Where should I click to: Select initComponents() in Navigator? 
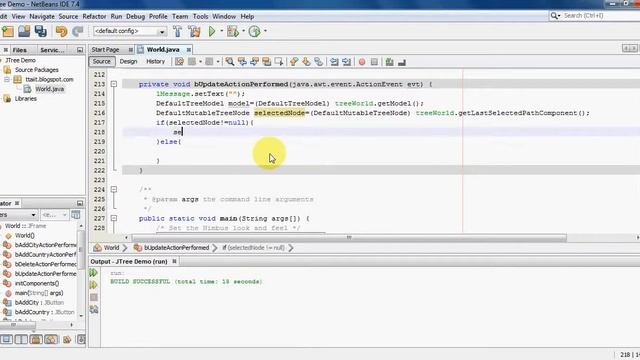[37, 283]
